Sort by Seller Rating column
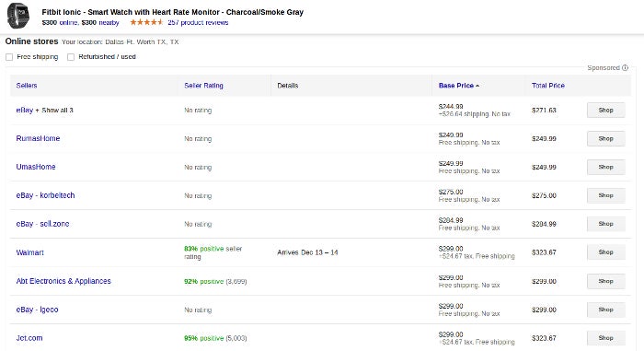Screen dimensions: 644x351 (x=203, y=86)
